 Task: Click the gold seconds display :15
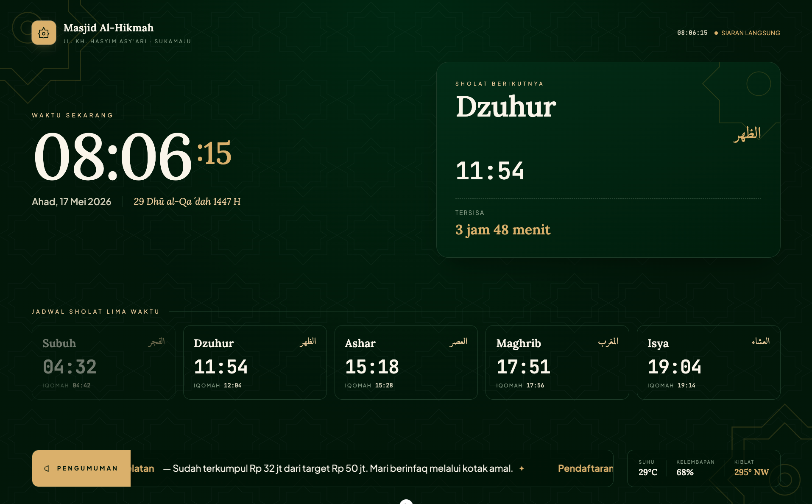(x=214, y=153)
